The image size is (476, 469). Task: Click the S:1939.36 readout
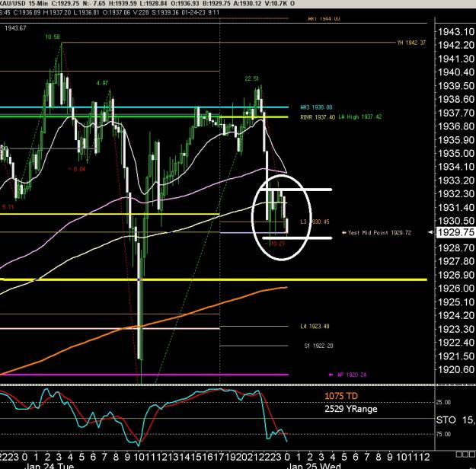coord(165,12)
